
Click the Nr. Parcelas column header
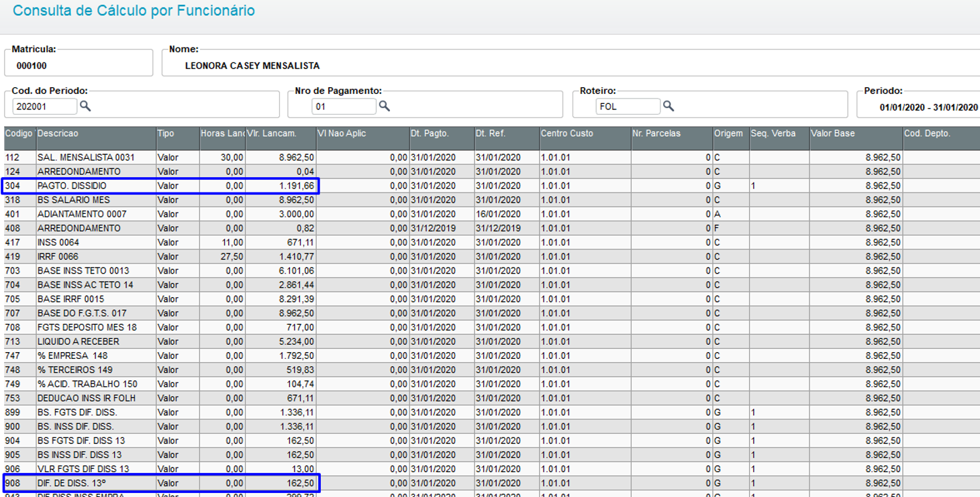coord(672,138)
